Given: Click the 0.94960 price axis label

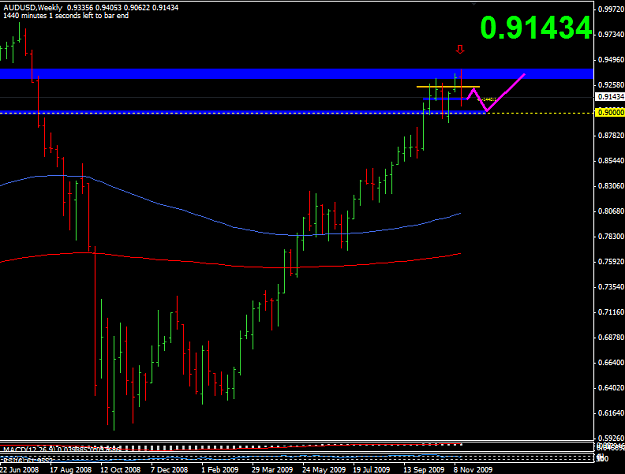Looking at the screenshot, I should pyautogui.click(x=611, y=60).
